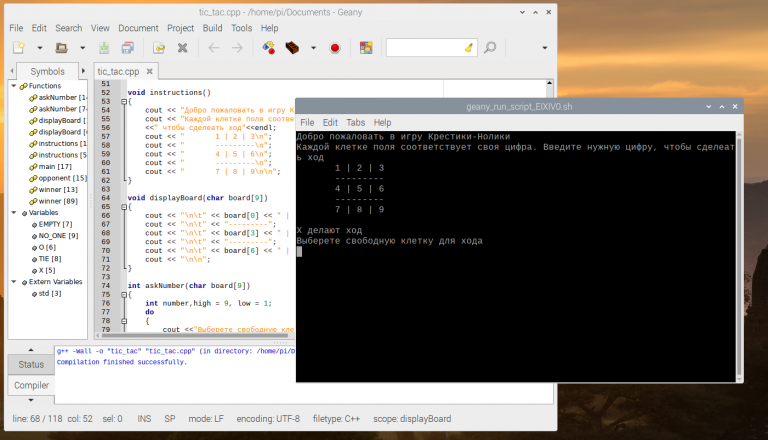
Task: Click 'encoding: UTF-8' in status bar
Action: click(268, 419)
